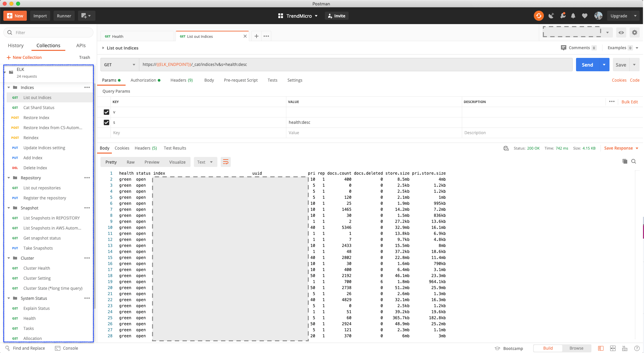
Task: Open Find and Replace
Action: (x=25, y=348)
